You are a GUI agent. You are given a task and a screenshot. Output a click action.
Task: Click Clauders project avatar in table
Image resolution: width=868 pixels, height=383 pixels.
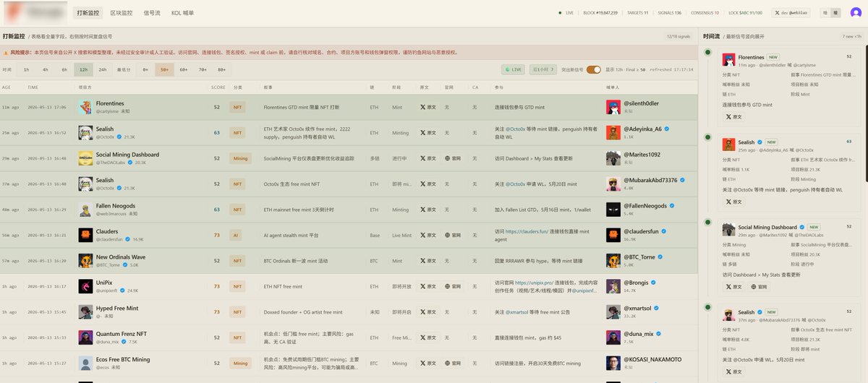pyautogui.click(x=85, y=236)
